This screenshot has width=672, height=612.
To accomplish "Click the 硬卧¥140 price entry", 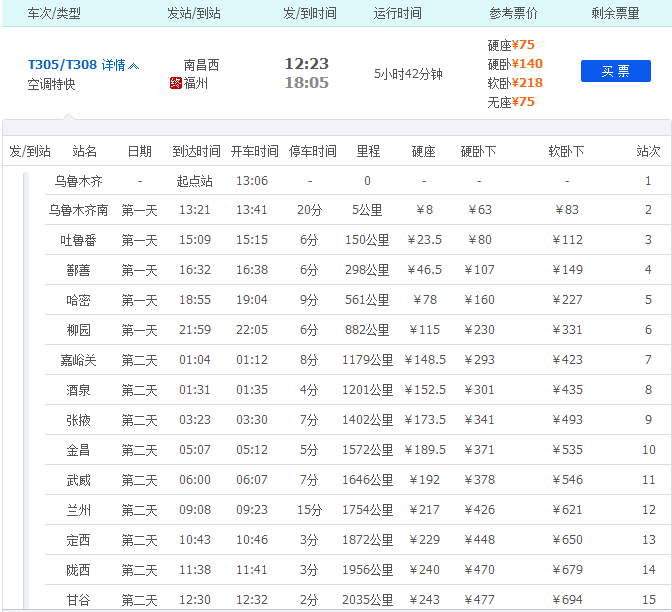I will [515, 64].
